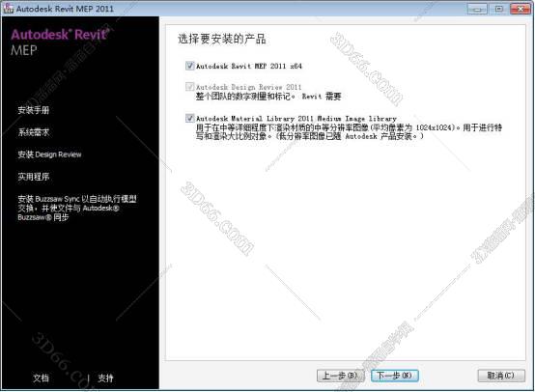Click the Autodesk Material Library 2011 Medium Image library label
535x392 pixels.
[x=296, y=119]
